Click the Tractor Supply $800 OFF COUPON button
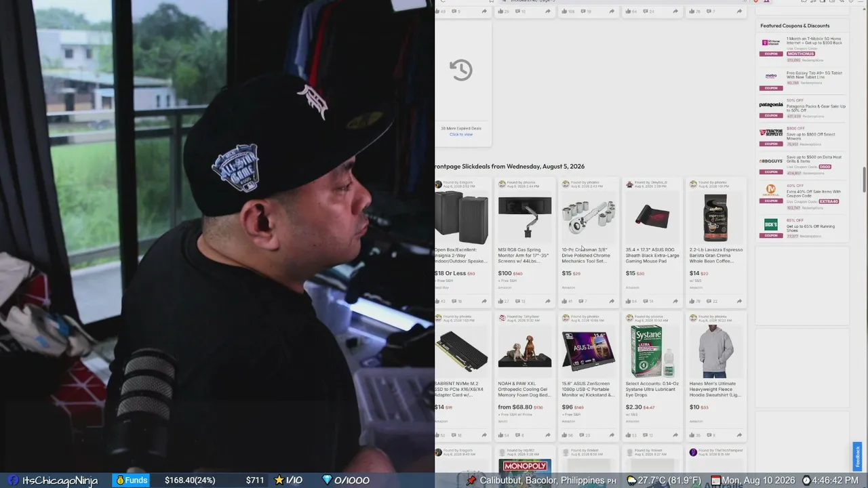 [x=771, y=144]
